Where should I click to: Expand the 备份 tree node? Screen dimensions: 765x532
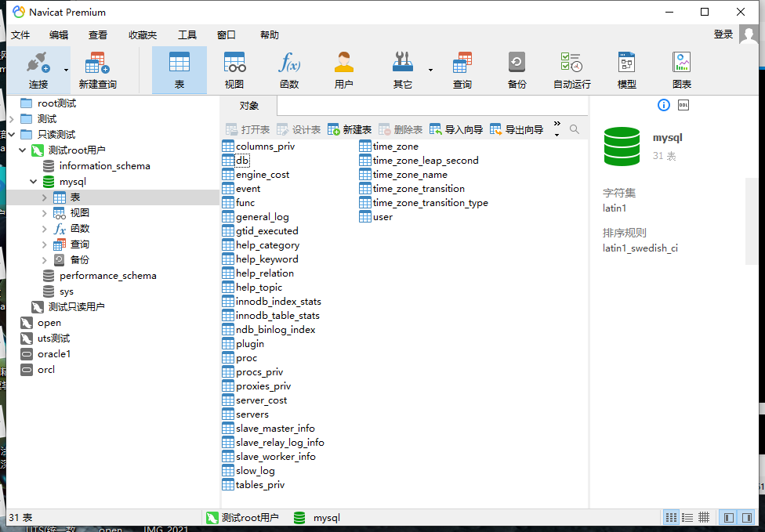(x=45, y=260)
